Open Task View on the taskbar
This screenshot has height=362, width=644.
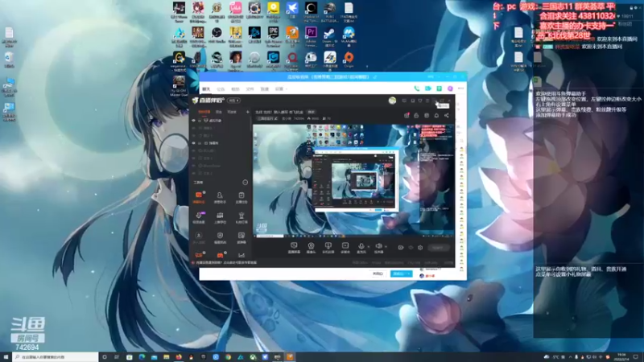click(x=117, y=357)
